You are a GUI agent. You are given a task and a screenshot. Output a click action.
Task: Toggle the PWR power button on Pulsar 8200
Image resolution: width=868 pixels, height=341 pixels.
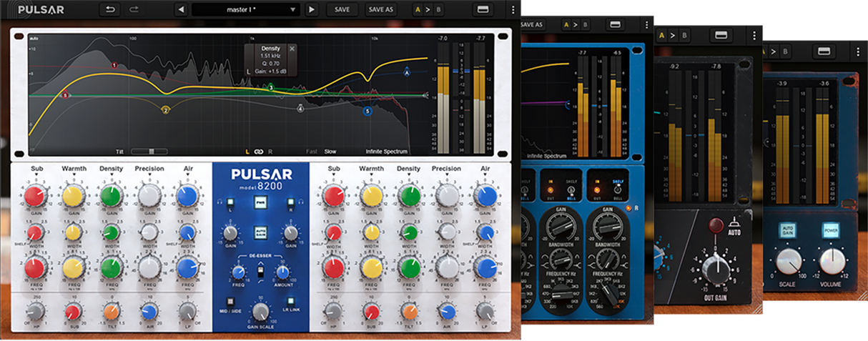260,203
